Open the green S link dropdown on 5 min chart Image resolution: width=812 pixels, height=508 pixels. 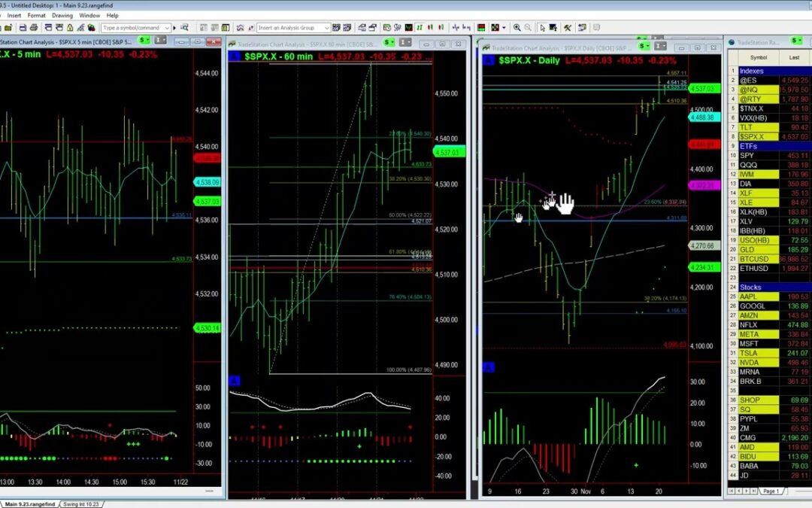(144, 41)
